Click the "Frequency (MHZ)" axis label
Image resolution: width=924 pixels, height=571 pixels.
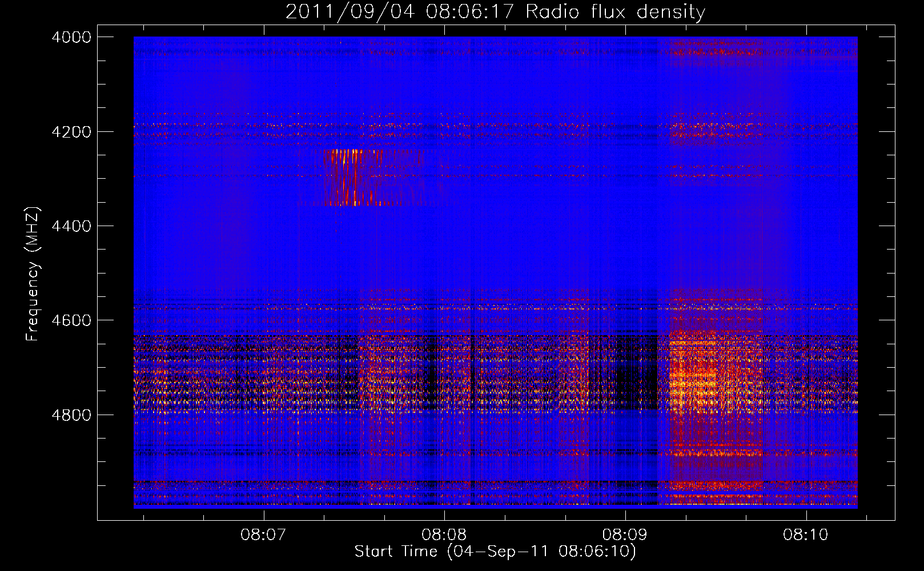click(x=33, y=274)
